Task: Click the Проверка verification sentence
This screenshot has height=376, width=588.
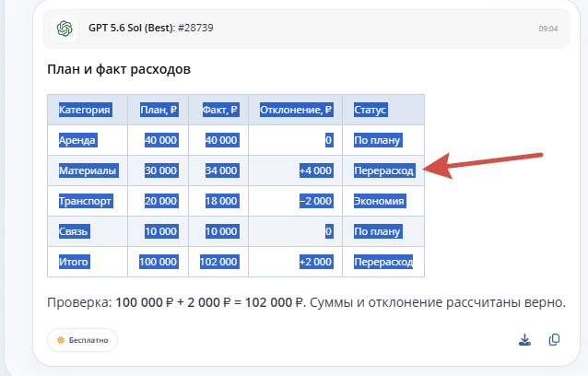Action: pos(306,302)
